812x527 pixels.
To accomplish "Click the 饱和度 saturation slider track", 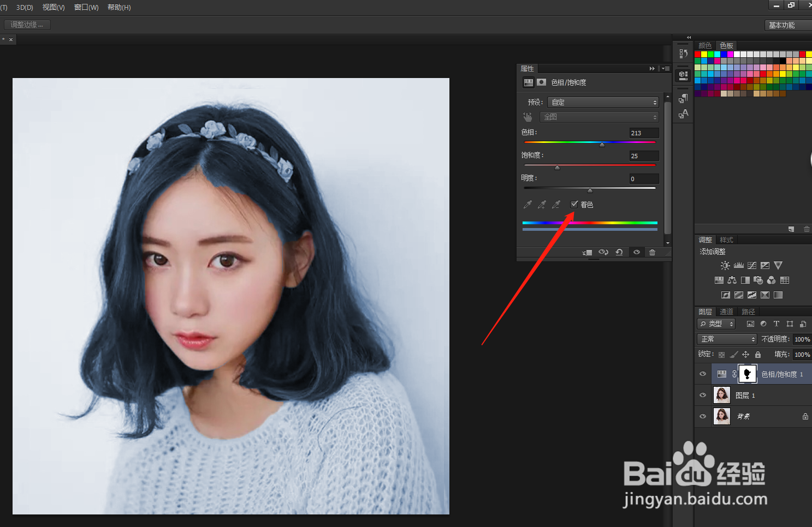I will click(590, 165).
